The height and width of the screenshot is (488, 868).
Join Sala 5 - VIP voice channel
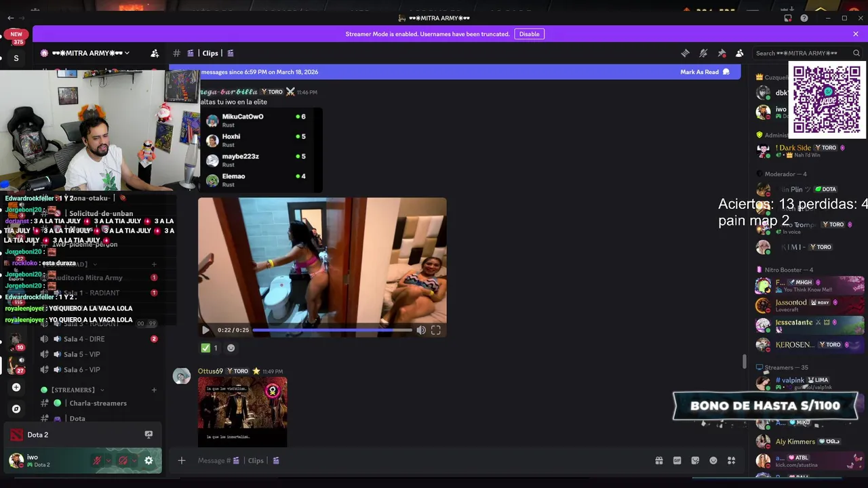pyautogui.click(x=100, y=354)
